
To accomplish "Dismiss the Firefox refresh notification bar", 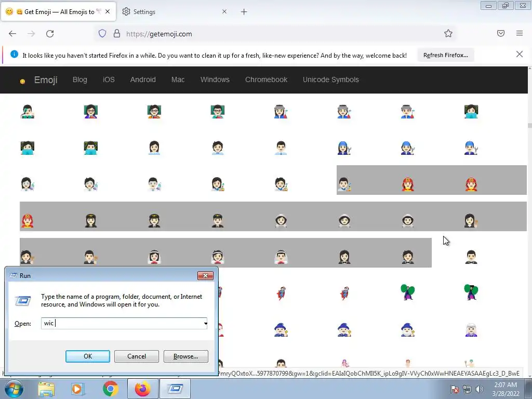I will click(x=520, y=54).
